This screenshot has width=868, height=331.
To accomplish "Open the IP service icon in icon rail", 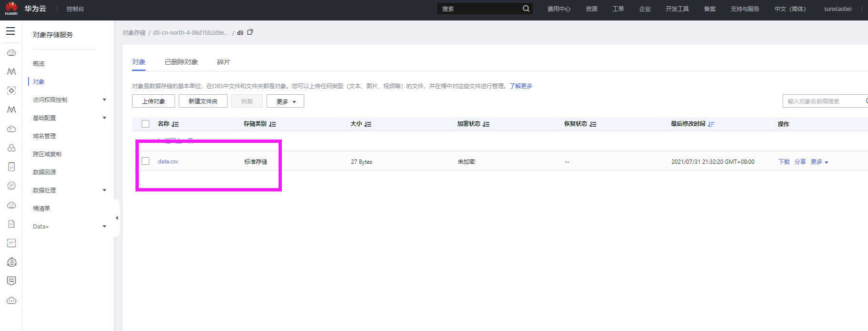I will [x=11, y=186].
